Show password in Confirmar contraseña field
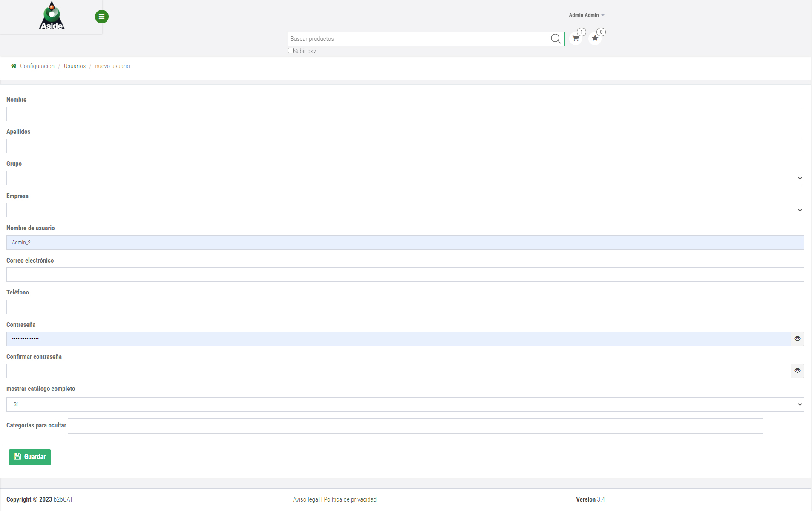Screen dimensions: 812x511 pyautogui.click(x=797, y=371)
